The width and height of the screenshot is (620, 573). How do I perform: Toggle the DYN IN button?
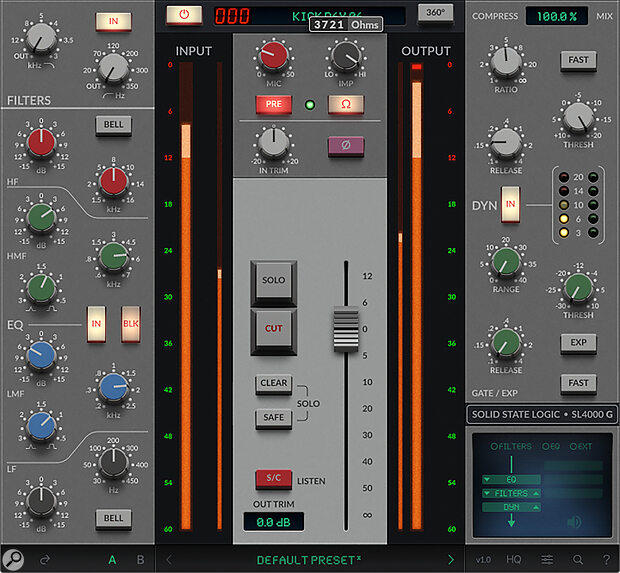tap(510, 204)
